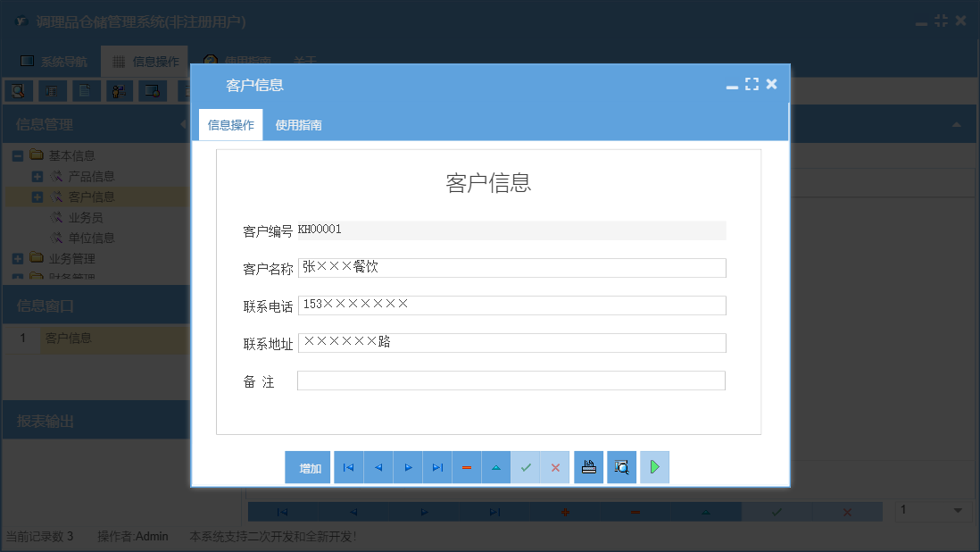Open print preview in the customer dialog
This screenshot has height=552, width=980.
(621, 466)
